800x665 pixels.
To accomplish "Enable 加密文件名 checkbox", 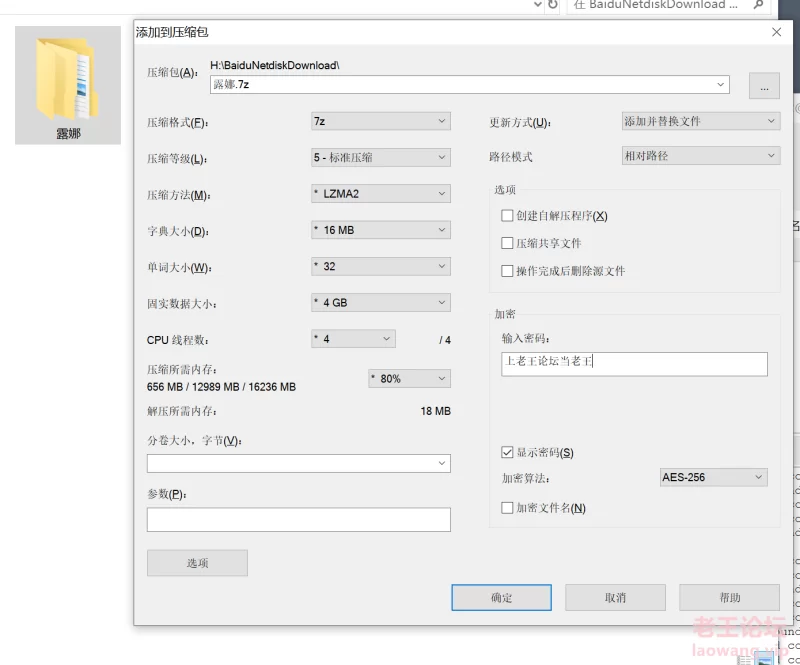I will (x=508, y=508).
